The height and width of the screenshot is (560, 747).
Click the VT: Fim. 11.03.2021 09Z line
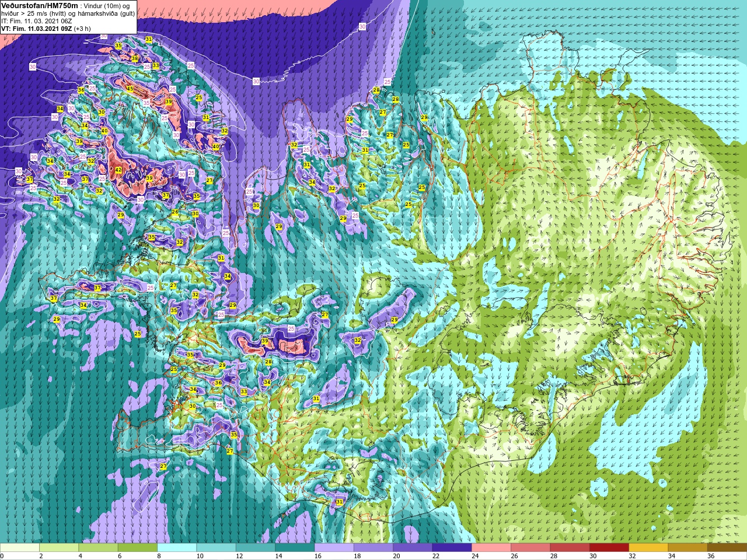point(46,28)
